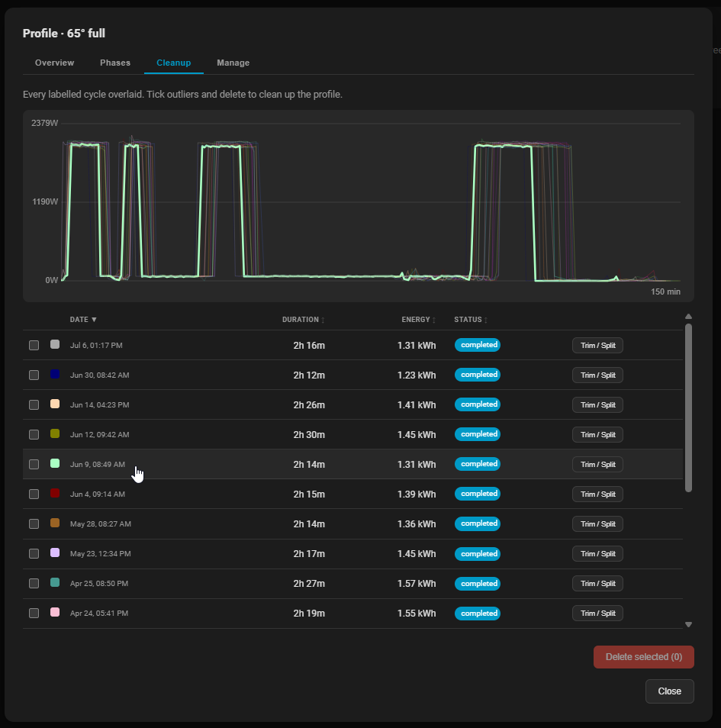Open Trim / Split for Jul 6 cycle

click(597, 346)
